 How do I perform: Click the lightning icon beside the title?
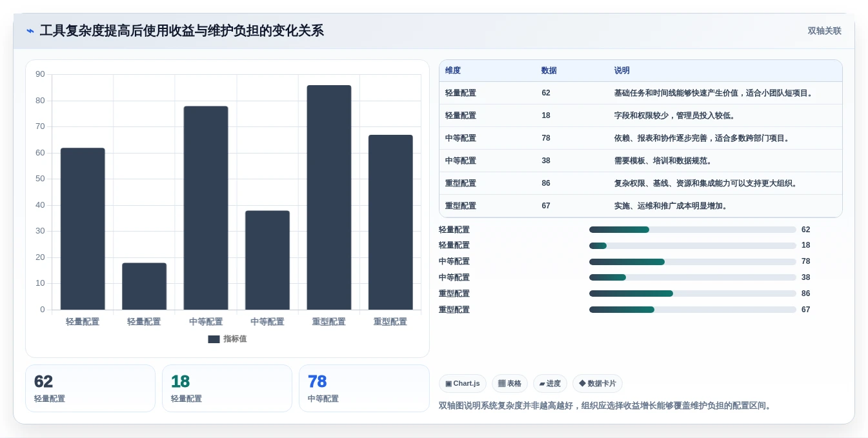pyautogui.click(x=30, y=31)
